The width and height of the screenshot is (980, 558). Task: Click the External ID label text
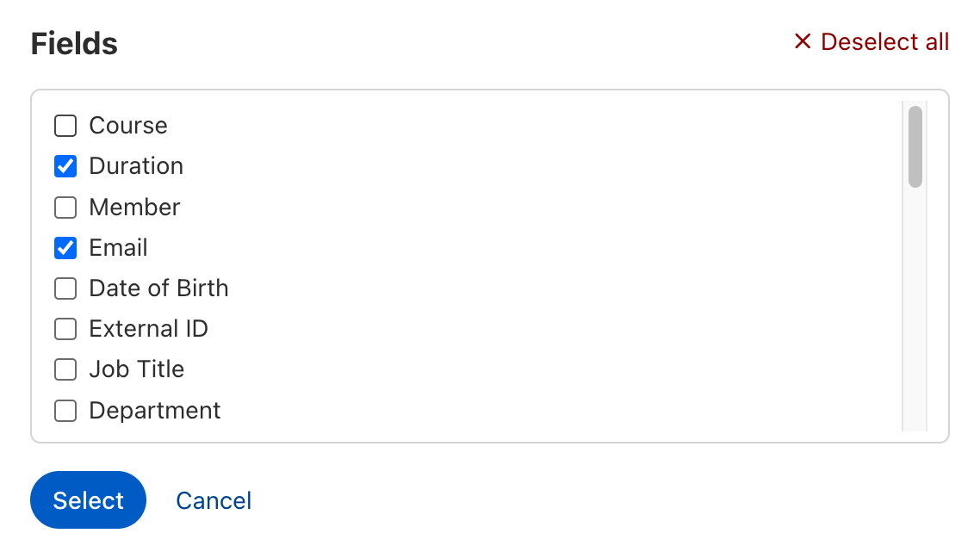point(148,329)
